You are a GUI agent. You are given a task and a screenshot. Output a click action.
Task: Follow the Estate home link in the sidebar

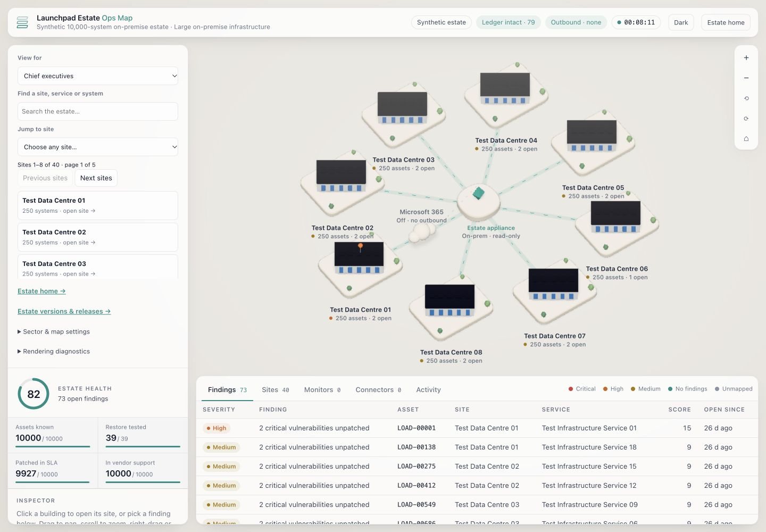coord(41,291)
